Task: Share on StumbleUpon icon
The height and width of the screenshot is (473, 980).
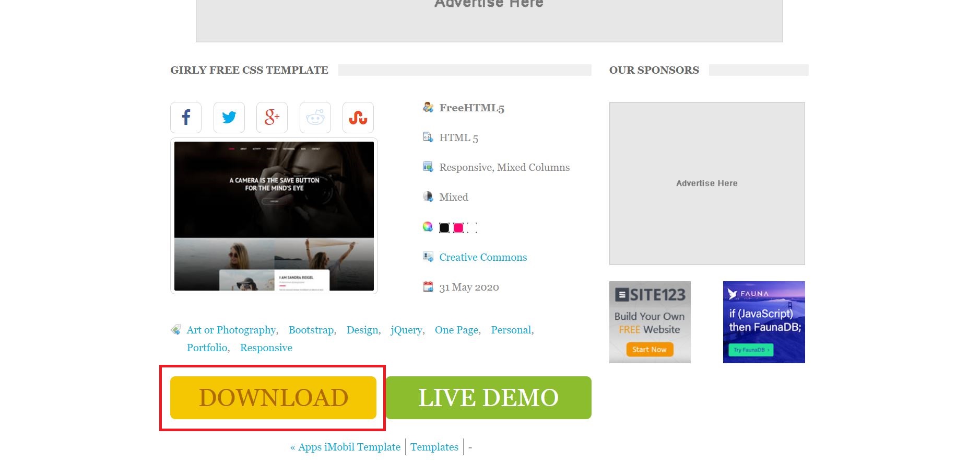Action: [358, 118]
